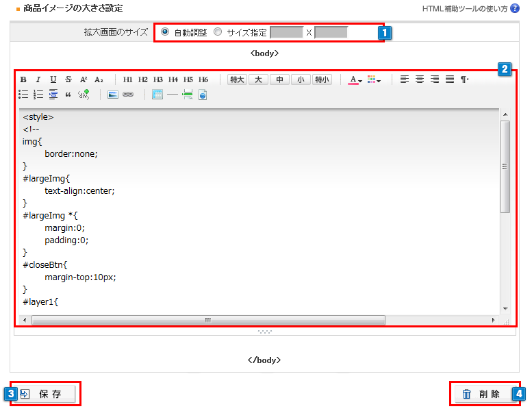The width and height of the screenshot is (532, 411).
Task: Click the 保存 save button
Action: tap(45, 394)
